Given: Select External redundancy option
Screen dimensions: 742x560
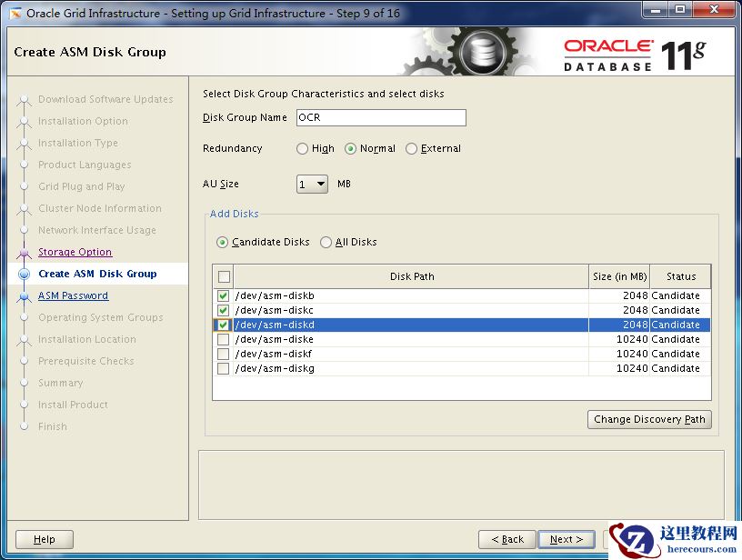Looking at the screenshot, I should (x=412, y=149).
